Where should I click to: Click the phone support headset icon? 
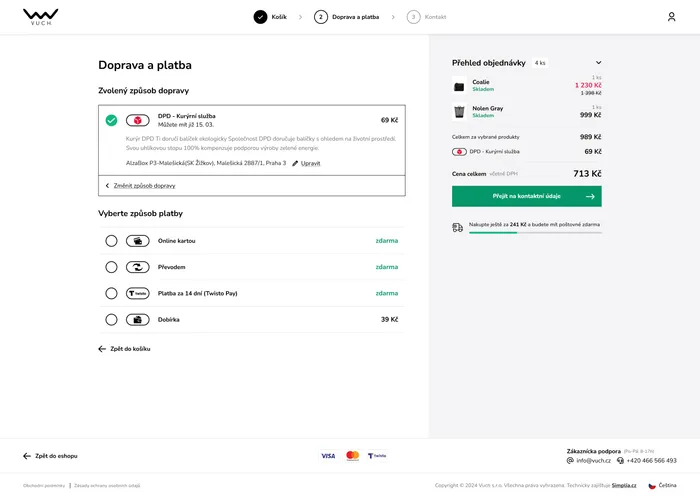pyautogui.click(x=620, y=461)
